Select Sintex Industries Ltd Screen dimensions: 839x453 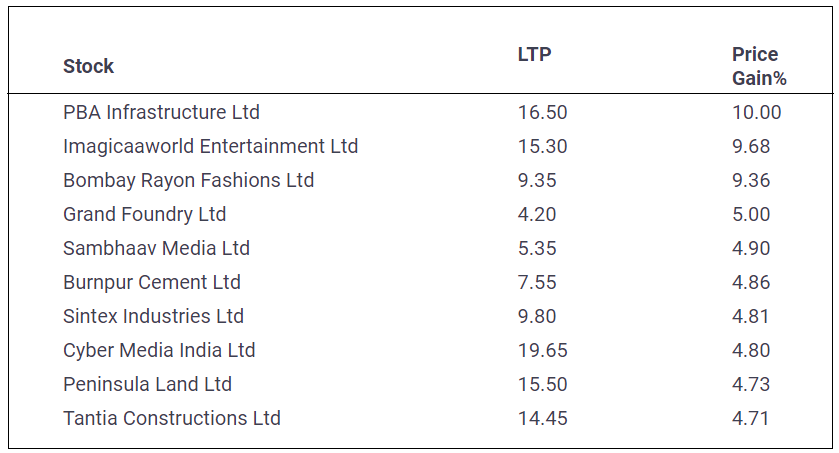point(153,316)
